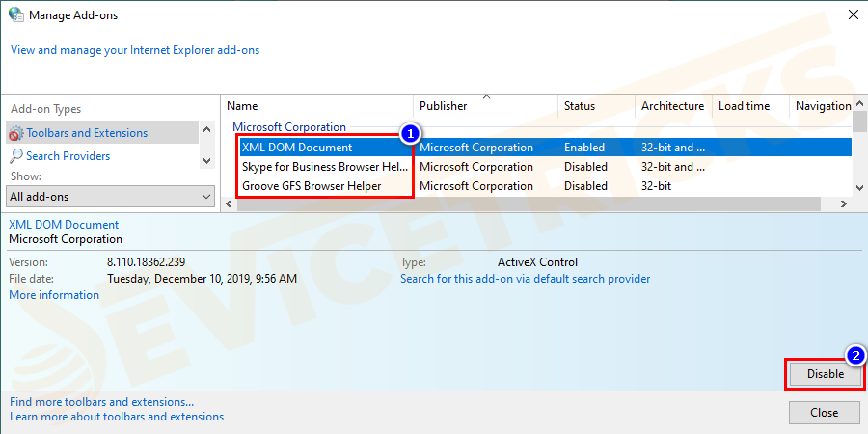Click the file date Tuesday, December 10, 2019
868x434 pixels.
click(202, 279)
